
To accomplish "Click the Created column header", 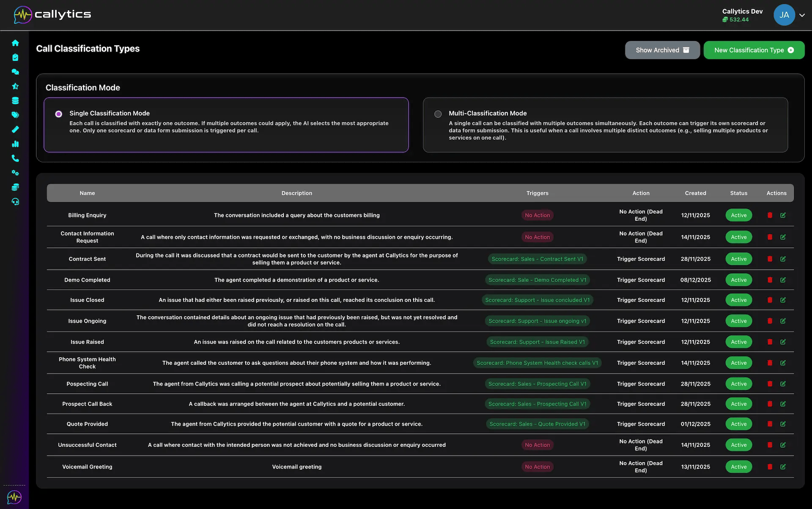I will pyautogui.click(x=695, y=193).
